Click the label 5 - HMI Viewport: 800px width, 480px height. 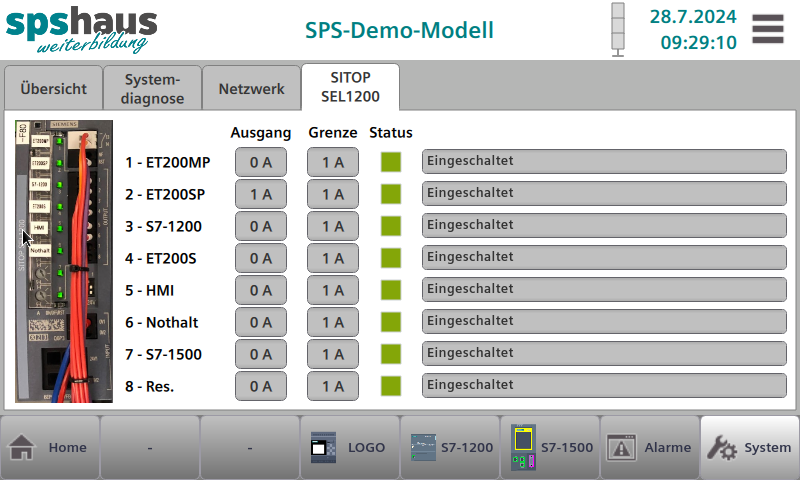coord(149,290)
